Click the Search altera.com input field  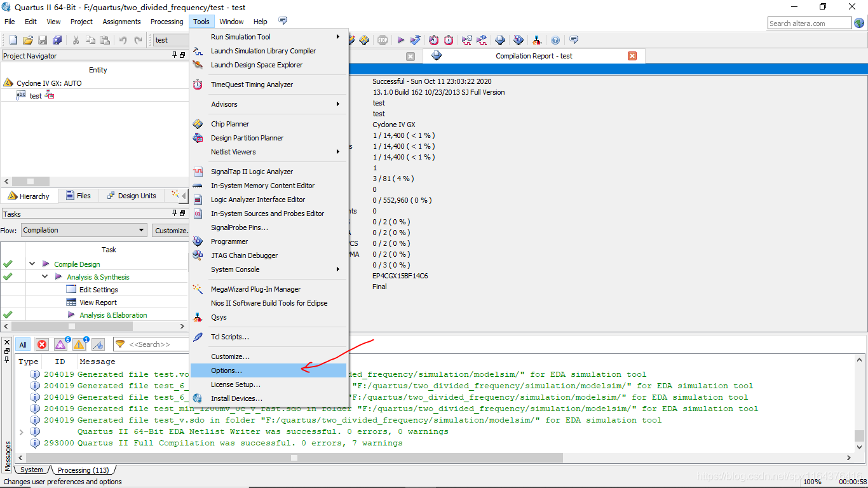coord(809,24)
